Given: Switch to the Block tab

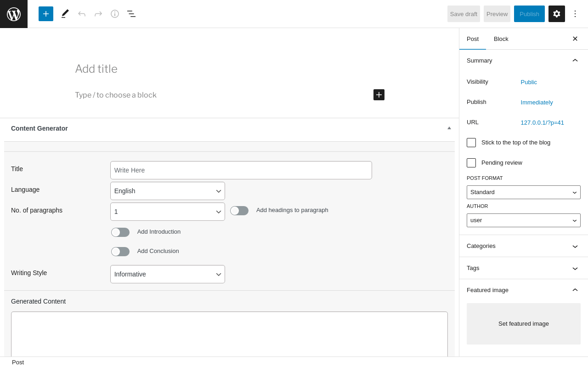Looking at the screenshot, I should point(501,39).
